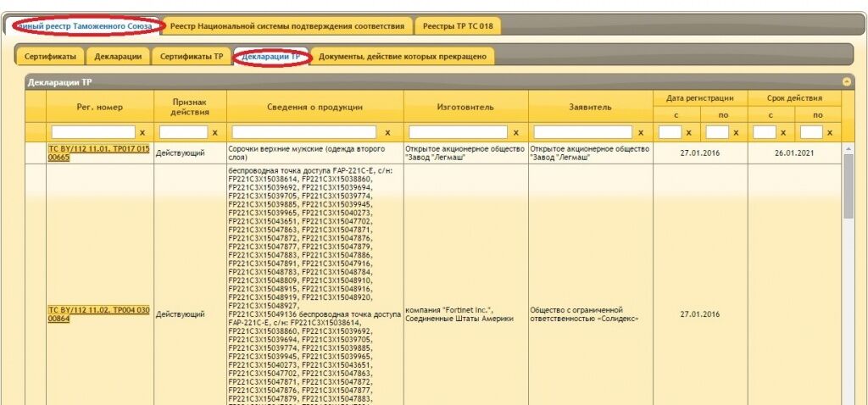
Task: Click the vertical scrollbar thumb
Action: 848,186
